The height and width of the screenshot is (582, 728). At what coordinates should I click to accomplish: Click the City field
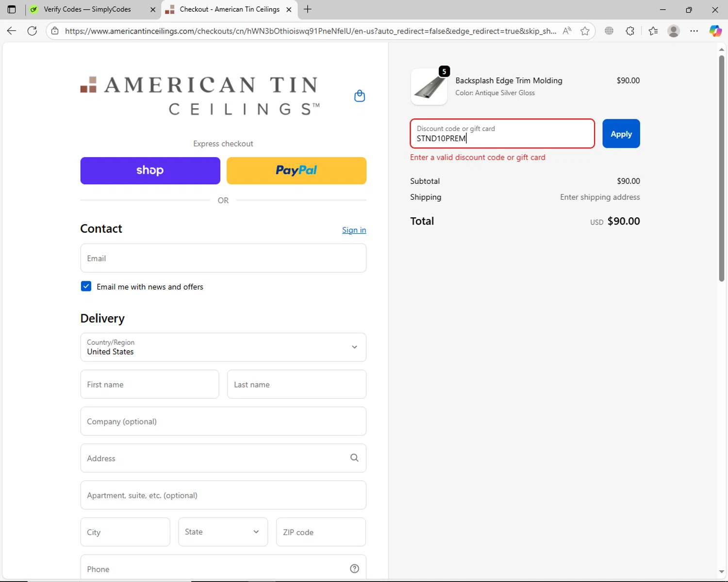click(x=125, y=532)
